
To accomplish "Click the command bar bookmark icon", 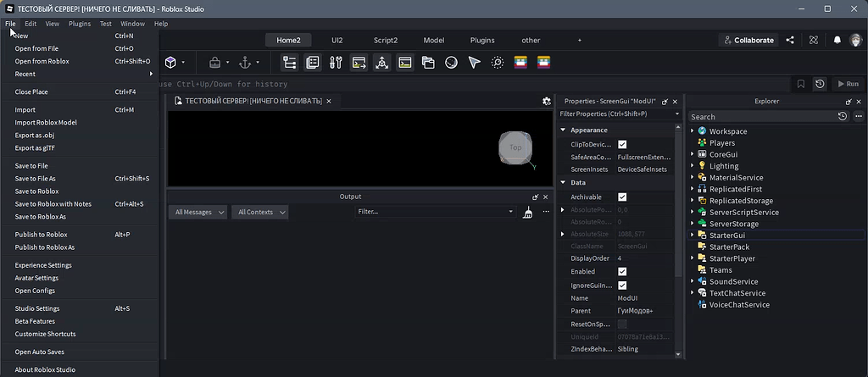I will pyautogui.click(x=800, y=84).
